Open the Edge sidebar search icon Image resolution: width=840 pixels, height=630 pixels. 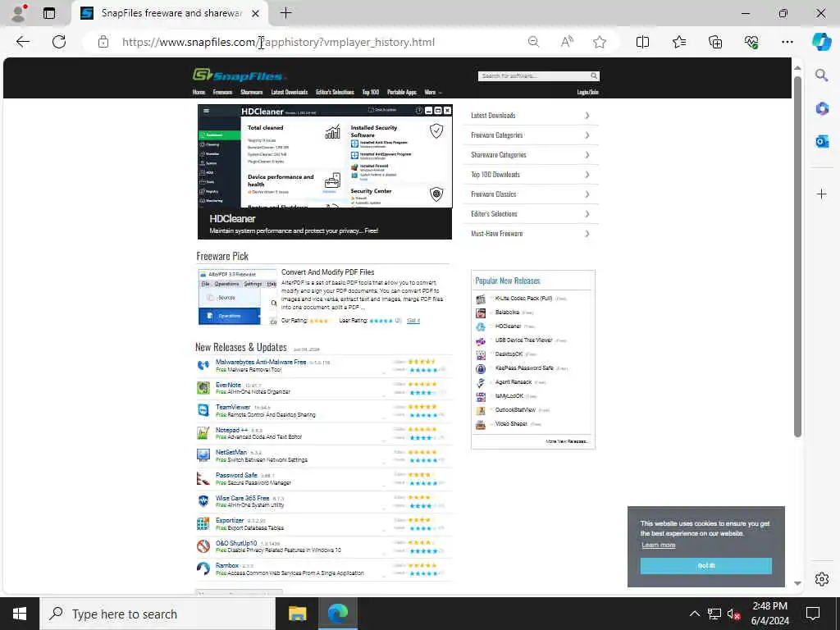tap(822, 75)
